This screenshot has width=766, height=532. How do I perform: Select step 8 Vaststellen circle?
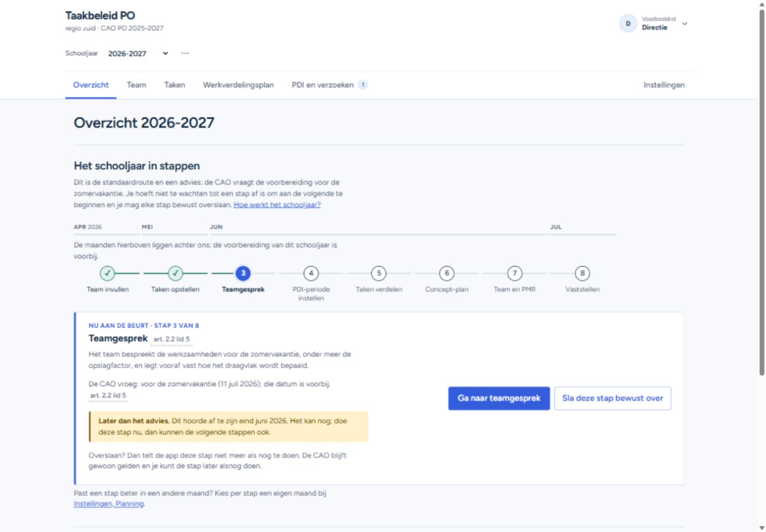[582, 273]
